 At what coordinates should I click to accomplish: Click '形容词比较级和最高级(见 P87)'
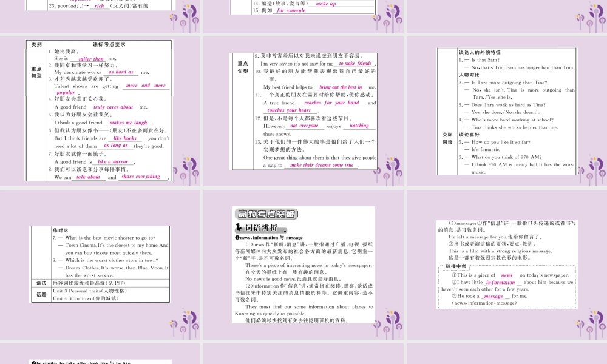click(x=89, y=283)
